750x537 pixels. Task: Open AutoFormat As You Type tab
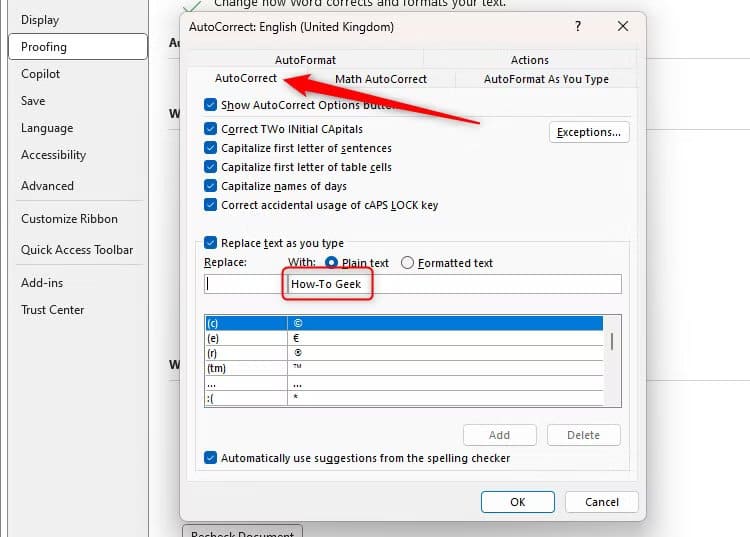coord(546,79)
